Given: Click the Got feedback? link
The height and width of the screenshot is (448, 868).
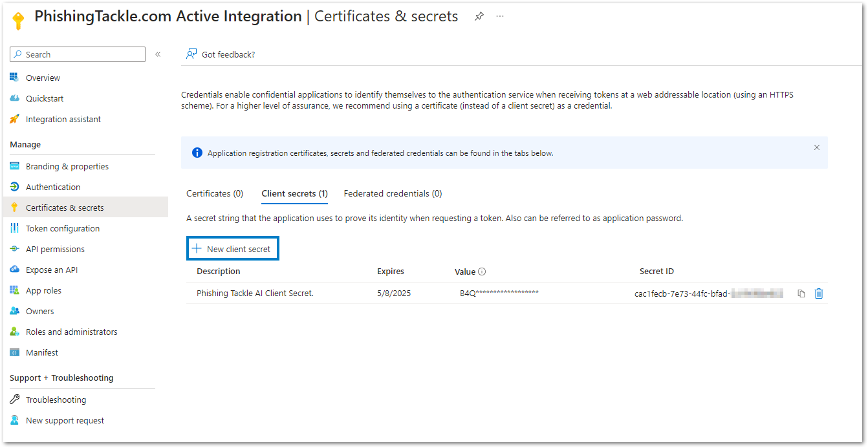Looking at the screenshot, I should [x=228, y=54].
